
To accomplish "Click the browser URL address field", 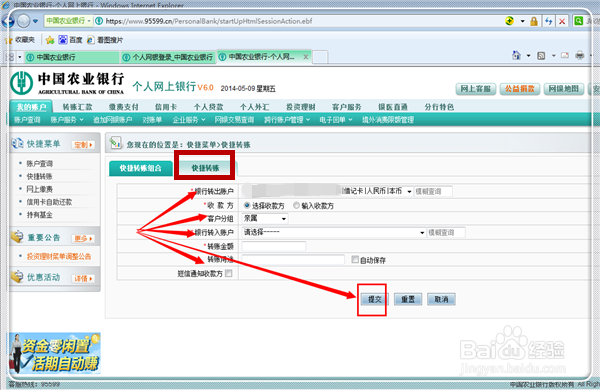I will coord(298,21).
